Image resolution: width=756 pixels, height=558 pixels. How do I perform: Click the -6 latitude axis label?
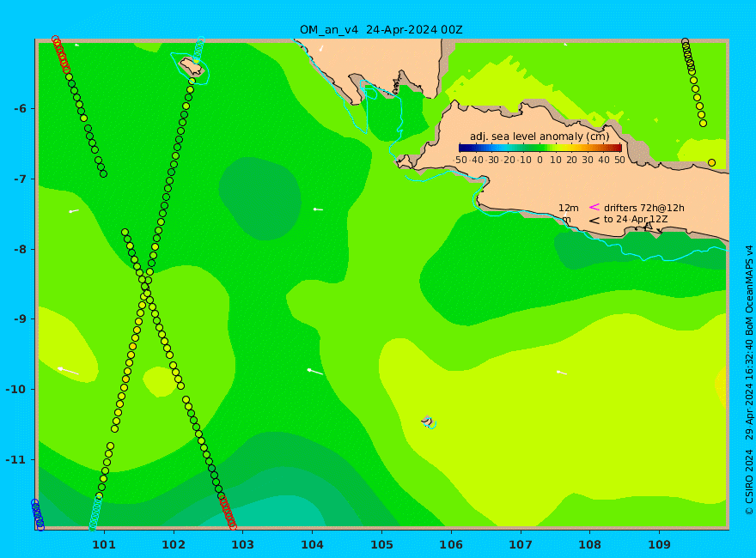[x=21, y=108]
